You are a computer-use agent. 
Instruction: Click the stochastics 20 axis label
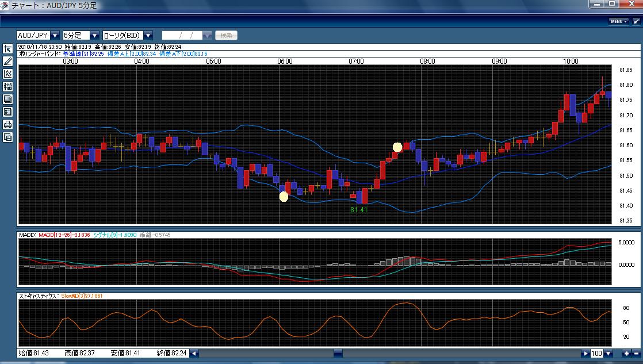point(626,336)
